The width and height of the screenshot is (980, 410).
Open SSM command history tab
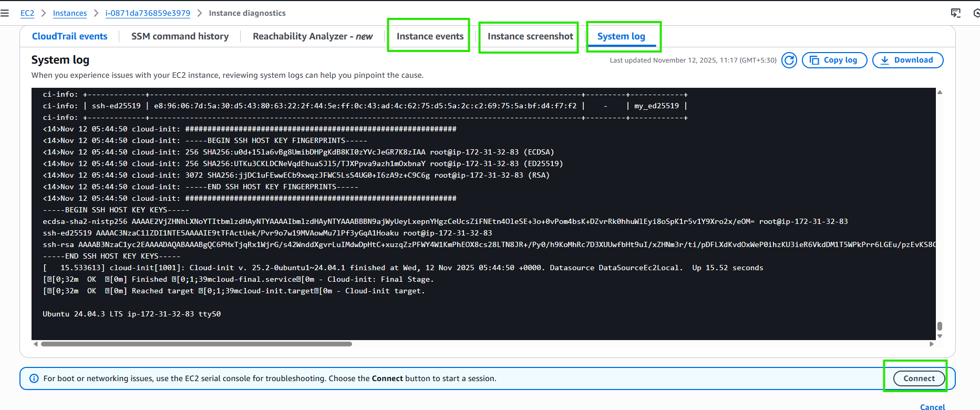(180, 36)
